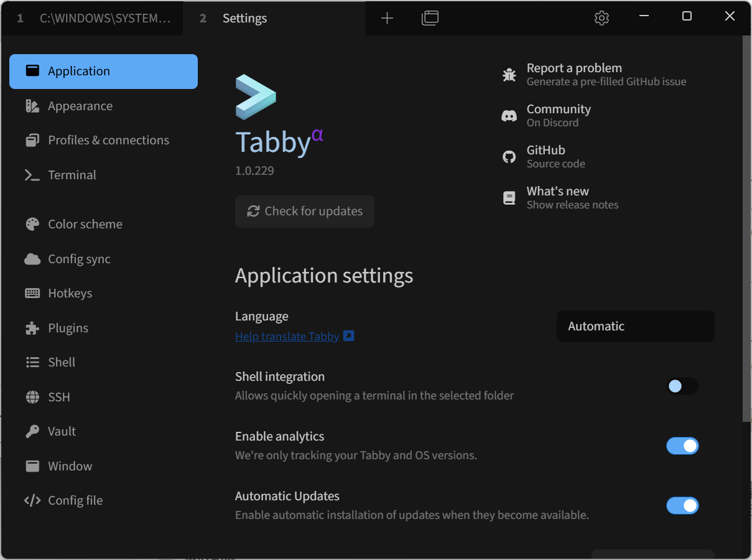Viewport: 752px width, 560px height.
Task: Select the Profiles & connections section
Action: [108, 140]
